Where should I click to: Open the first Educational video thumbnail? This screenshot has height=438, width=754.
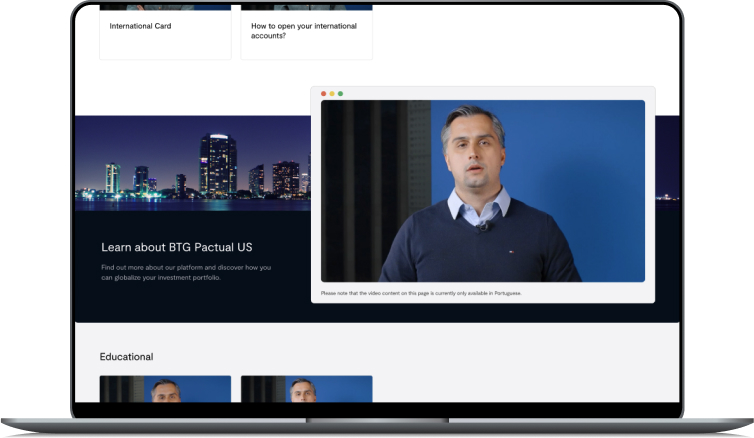point(165,388)
